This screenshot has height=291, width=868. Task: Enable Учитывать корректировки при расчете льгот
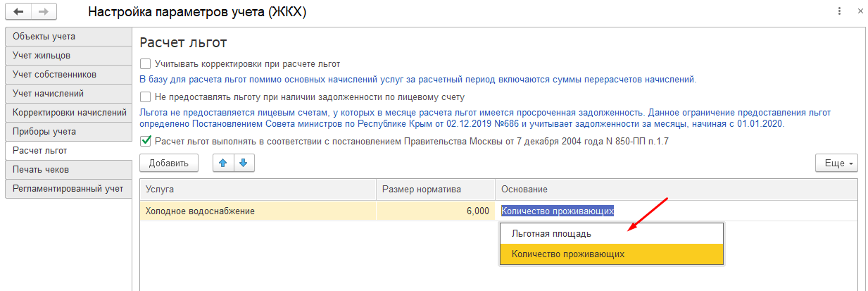(x=146, y=63)
